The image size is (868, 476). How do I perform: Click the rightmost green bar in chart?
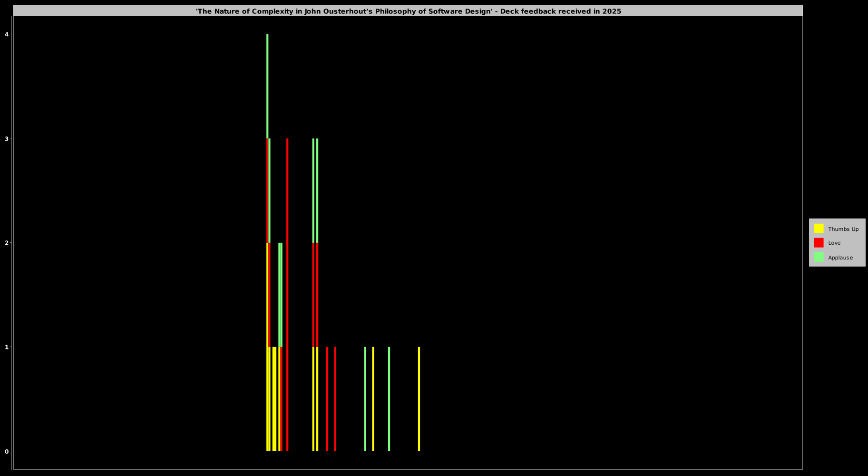[389, 399]
